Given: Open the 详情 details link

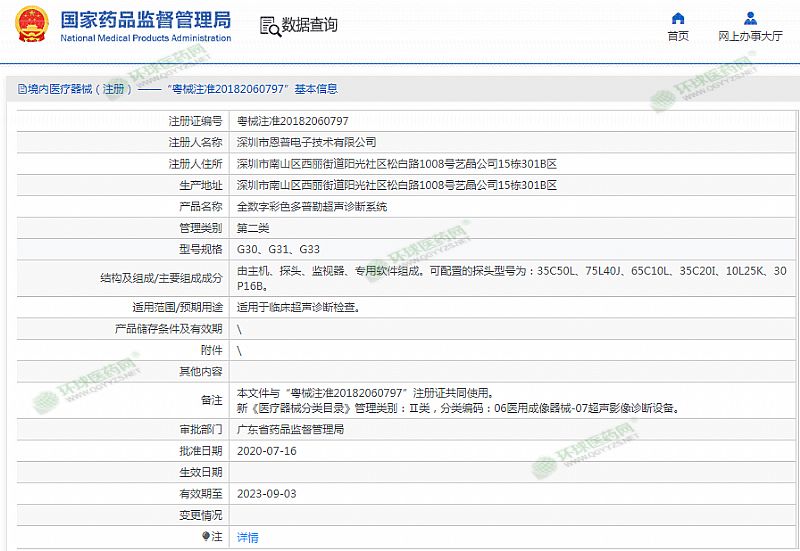Looking at the screenshot, I should click(x=247, y=537).
